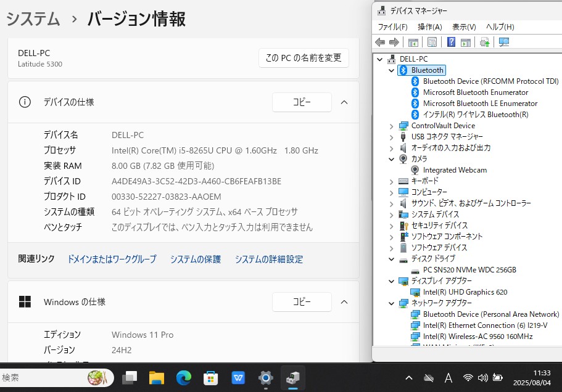Open File Explorer from taskbar

tap(157, 378)
